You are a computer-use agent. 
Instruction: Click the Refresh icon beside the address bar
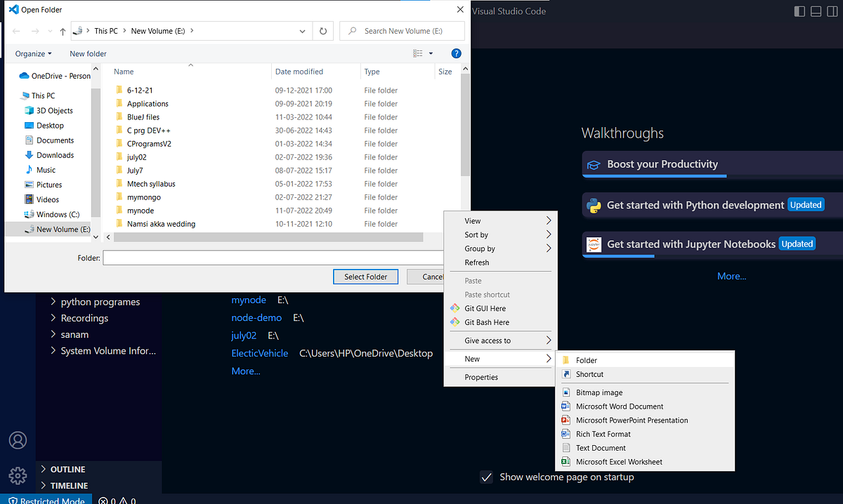pyautogui.click(x=322, y=31)
